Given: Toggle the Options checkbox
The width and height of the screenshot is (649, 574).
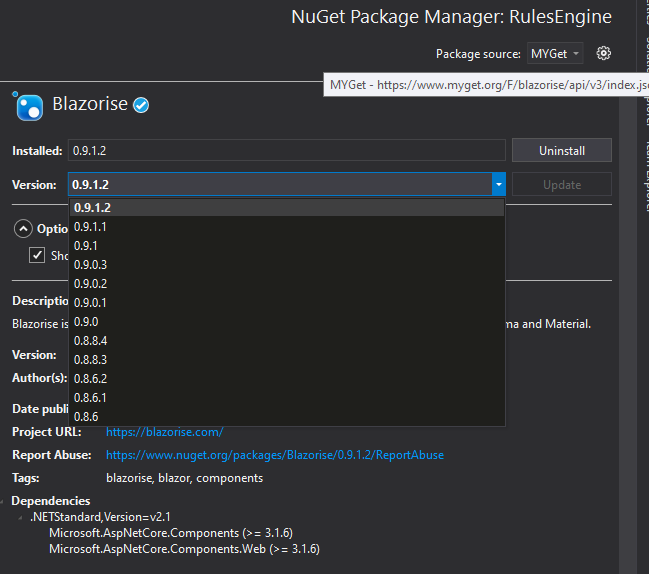Looking at the screenshot, I should click(x=37, y=255).
